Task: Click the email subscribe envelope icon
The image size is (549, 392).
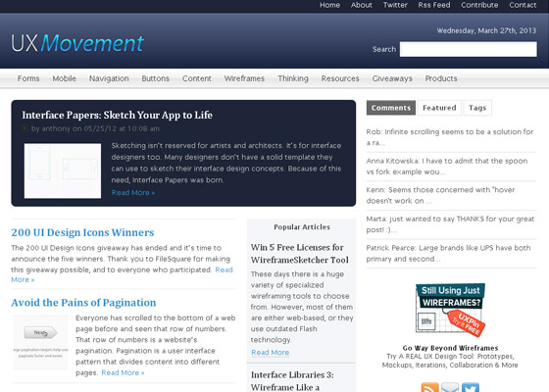Action: pos(450,387)
